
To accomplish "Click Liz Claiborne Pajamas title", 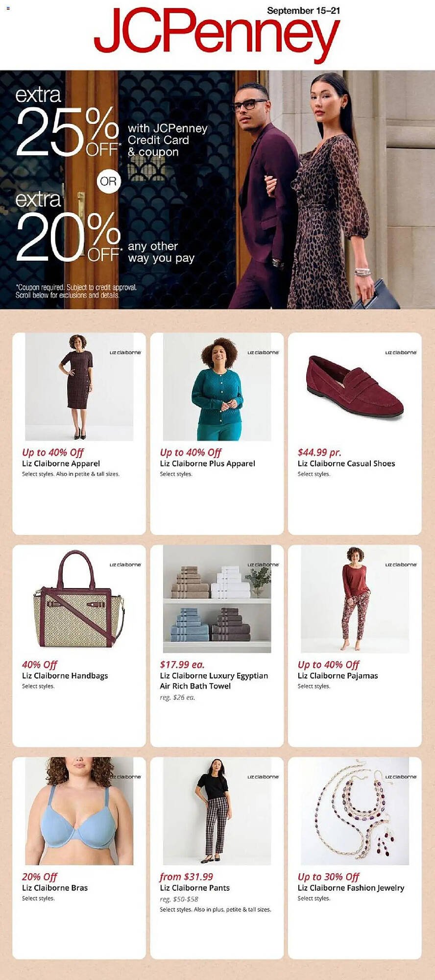I will click(x=338, y=676).
